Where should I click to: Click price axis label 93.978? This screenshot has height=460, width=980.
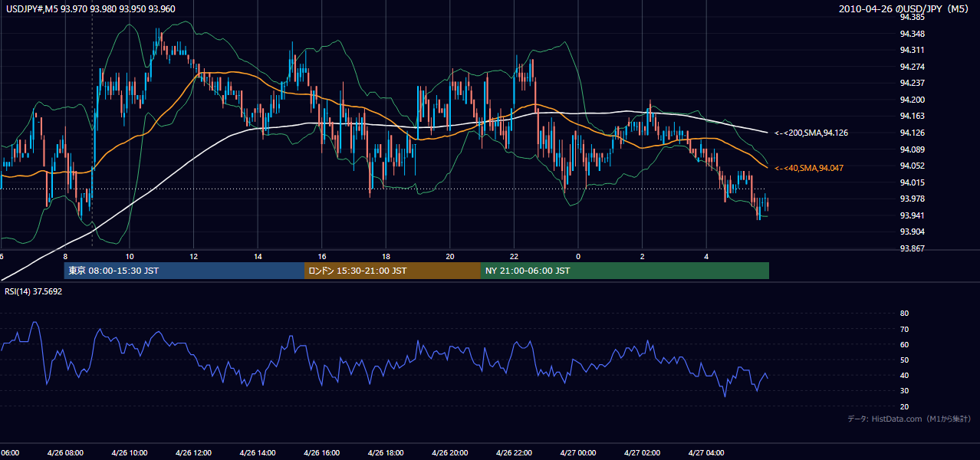[x=912, y=199]
